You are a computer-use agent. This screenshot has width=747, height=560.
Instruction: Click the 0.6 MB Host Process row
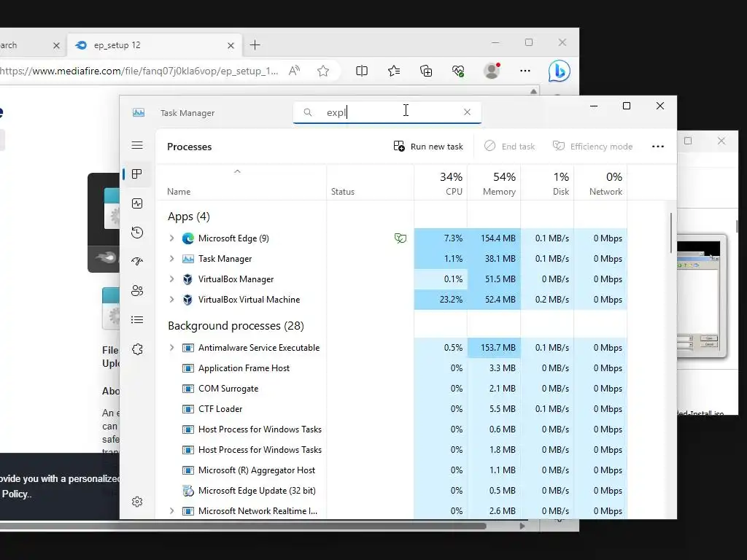click(391, 429)
